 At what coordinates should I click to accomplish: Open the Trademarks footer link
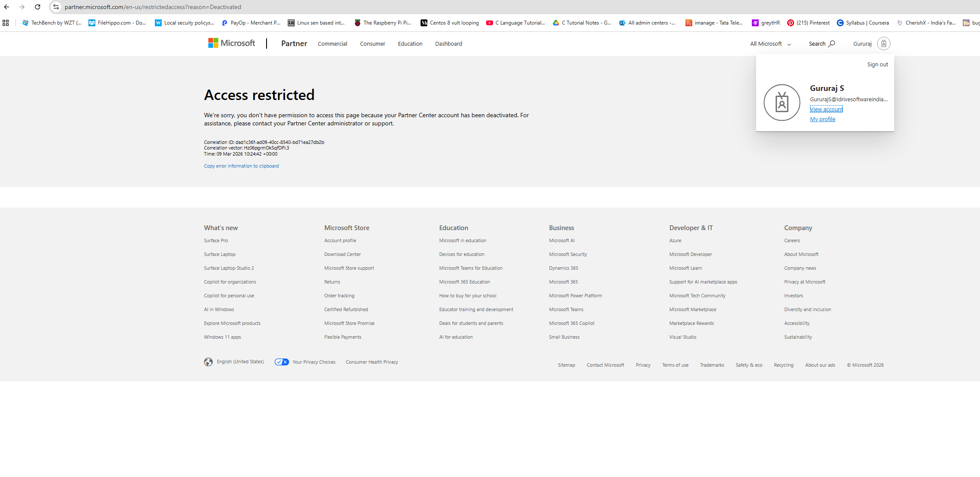point(712,365)
